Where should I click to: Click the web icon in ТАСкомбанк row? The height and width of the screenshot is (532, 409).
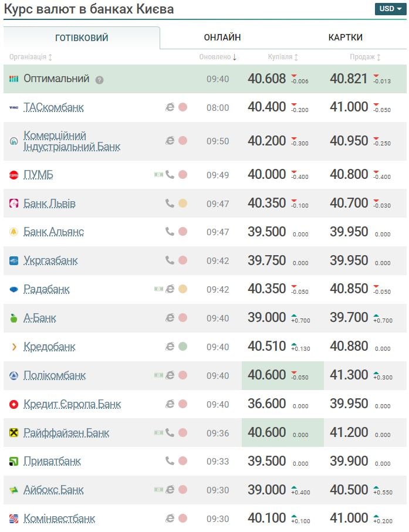point(170,107)
